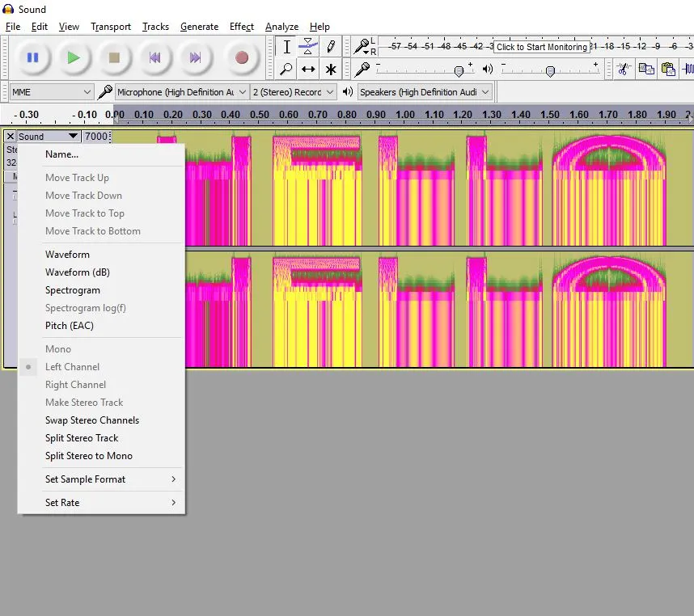Activate the Zoom tool

(x=285, y=70)
